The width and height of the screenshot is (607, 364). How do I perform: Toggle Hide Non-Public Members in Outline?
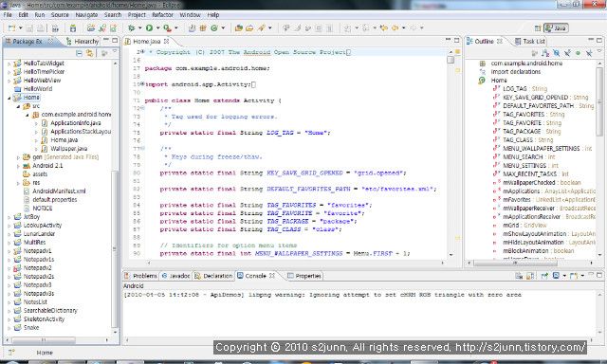[578, 53]
